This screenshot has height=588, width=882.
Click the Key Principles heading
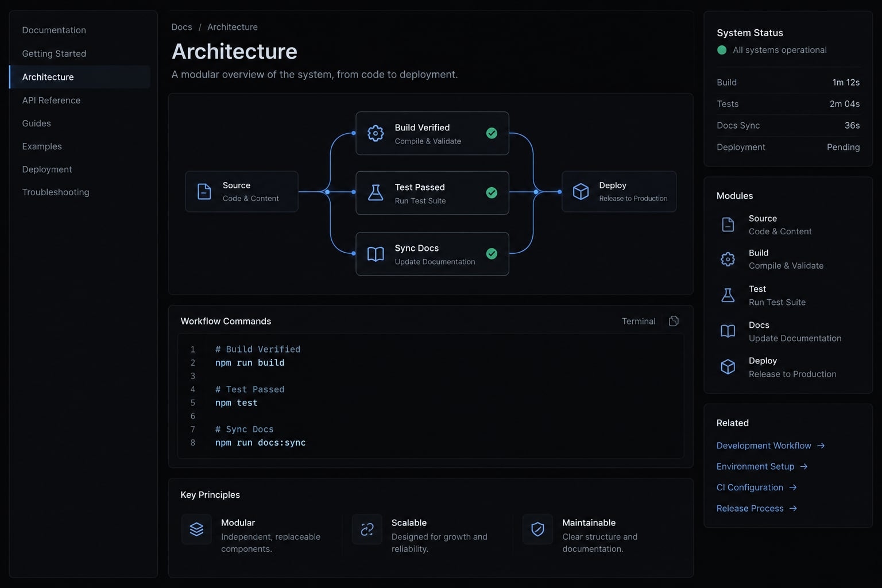point(210,495)
